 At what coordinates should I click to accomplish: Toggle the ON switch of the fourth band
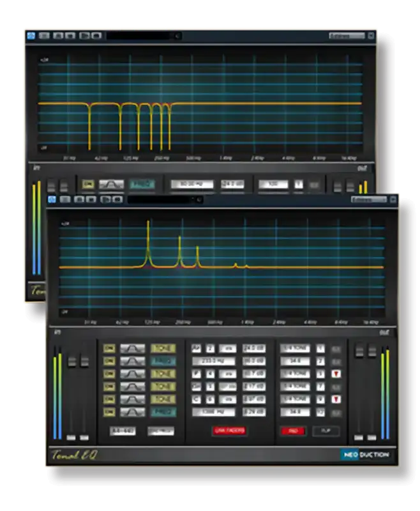coord(109,387)
